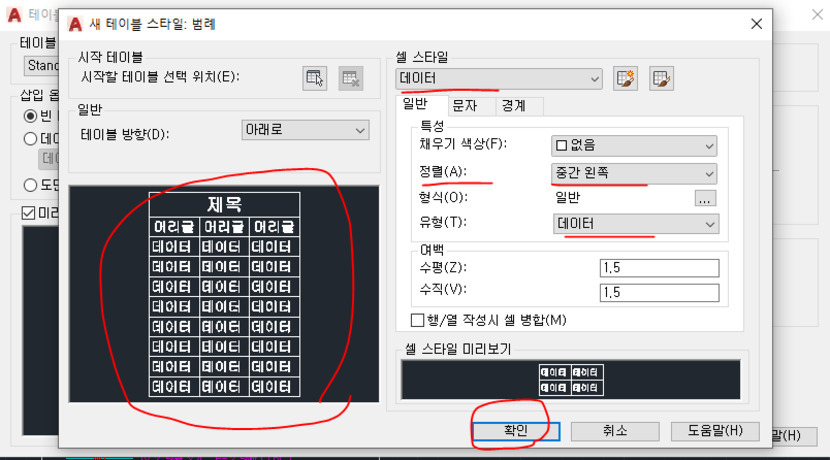Enable 행/열 작성시 셀 병합(M) checkbox
The height and width of the screenshot is (460, 830).
point(418,320)
